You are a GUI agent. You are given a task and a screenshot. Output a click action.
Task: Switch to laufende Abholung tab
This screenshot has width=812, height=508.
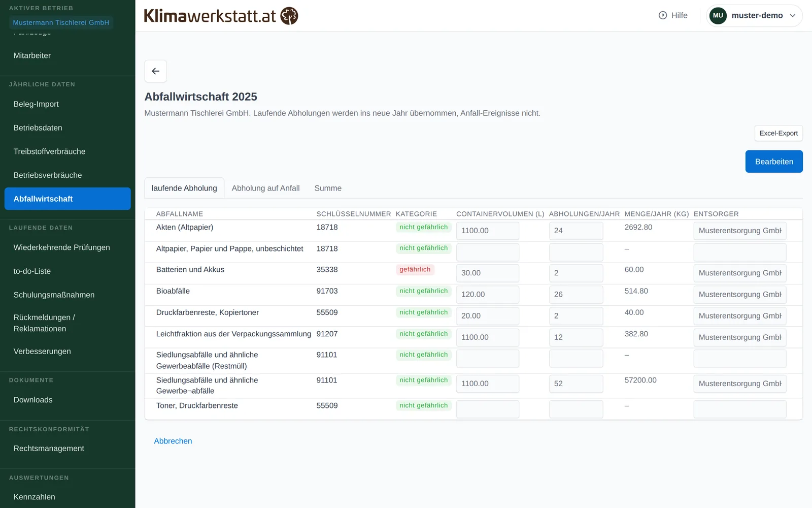pyautogui.click(x=184, y=188)
